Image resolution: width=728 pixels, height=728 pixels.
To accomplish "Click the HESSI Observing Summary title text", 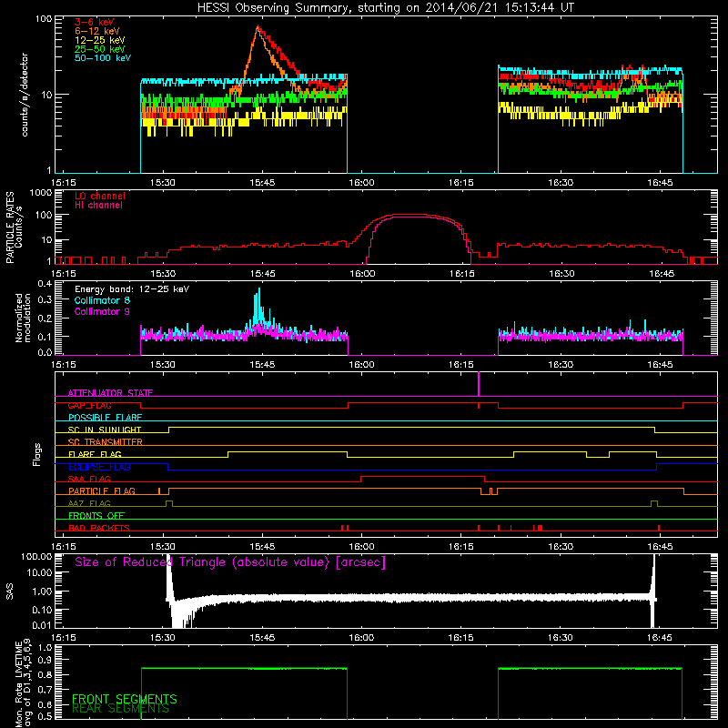I will pyautogui.click(x=386, y=8).
